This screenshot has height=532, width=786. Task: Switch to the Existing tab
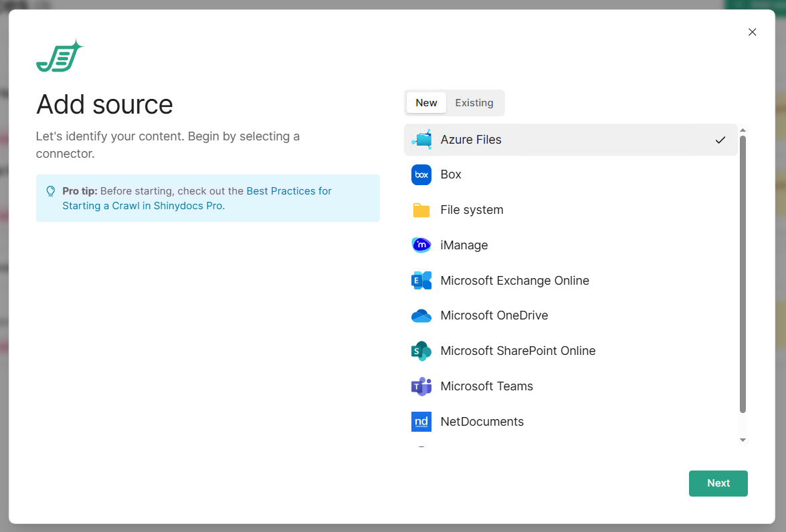[x=474, y=103]
